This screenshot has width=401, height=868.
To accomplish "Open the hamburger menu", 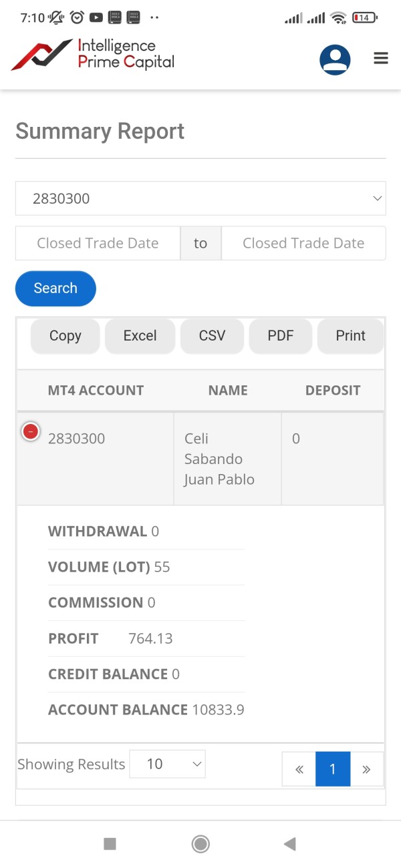I will pyautogui.click(x=381, y=59).
